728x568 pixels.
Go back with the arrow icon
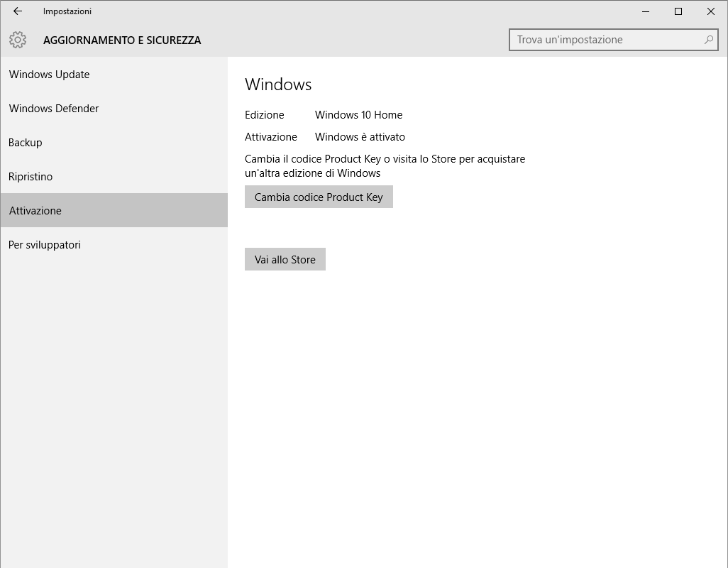pos(18,11)
